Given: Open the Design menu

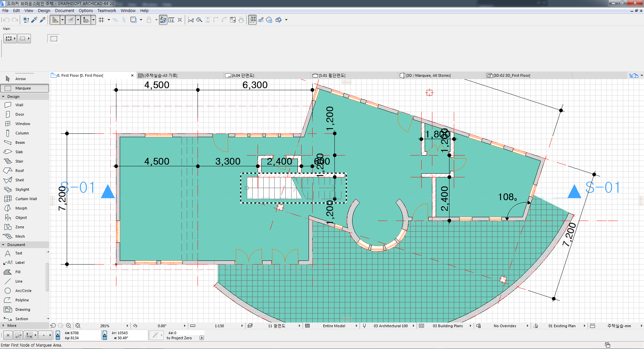Looking at the screenshot, I should pyautogui.click(x=44, y=11).
